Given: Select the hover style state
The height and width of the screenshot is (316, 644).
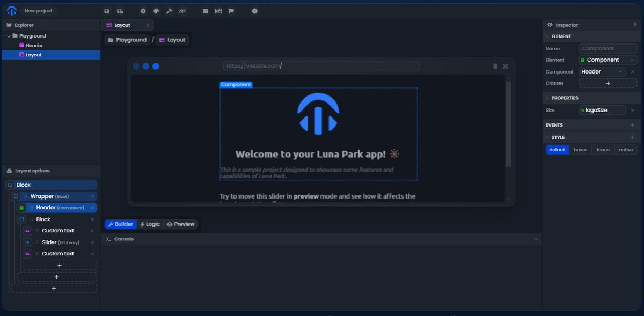Looking at the screenshot, I should pyautogui.click(x=580, y=149).
